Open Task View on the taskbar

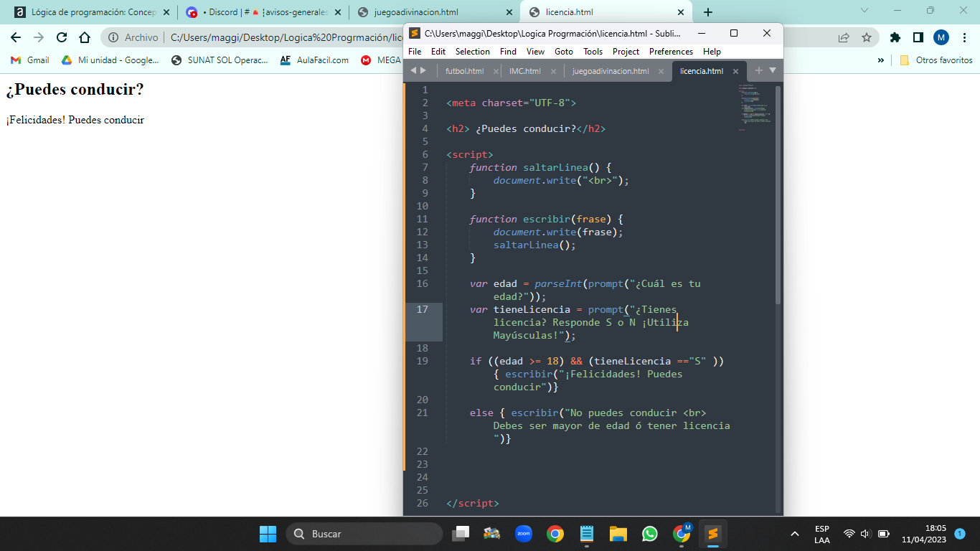(461, 534)
